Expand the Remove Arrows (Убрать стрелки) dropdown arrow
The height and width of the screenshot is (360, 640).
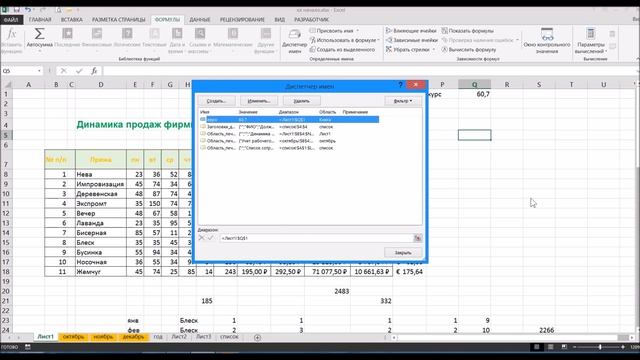433,49
